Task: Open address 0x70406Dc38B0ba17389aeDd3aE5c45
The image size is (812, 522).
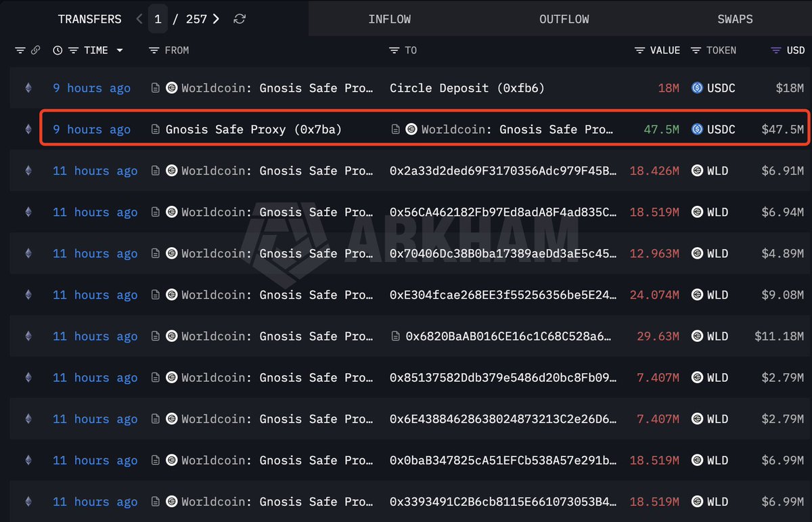Action: click(x=503, y=253)
